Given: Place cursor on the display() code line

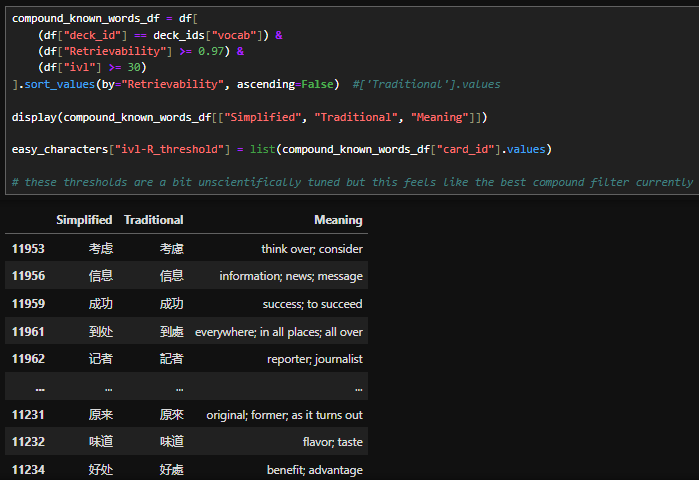Looking at the screenshot, I should pyautogui.click(x=250, y=118).
